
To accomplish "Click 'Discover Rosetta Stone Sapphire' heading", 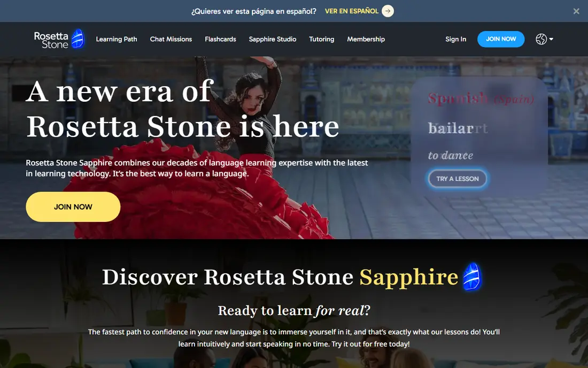I will (280, 277).
